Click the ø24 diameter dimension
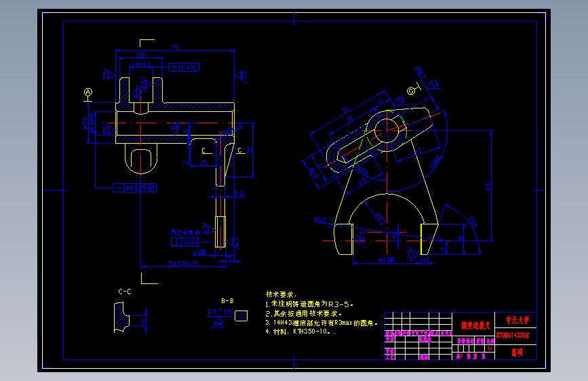Image resolution: width=588 pixels, height=381 pixels. [85, 123]
